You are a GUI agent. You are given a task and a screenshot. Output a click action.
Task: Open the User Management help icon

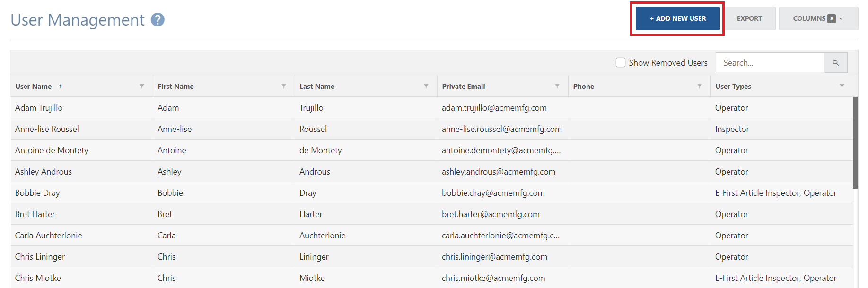(x=158, y=20)
